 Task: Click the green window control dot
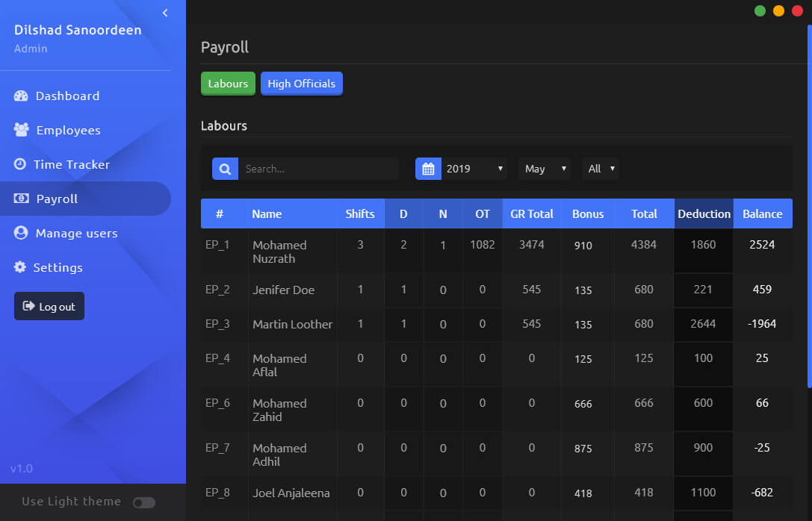[760, 10]
